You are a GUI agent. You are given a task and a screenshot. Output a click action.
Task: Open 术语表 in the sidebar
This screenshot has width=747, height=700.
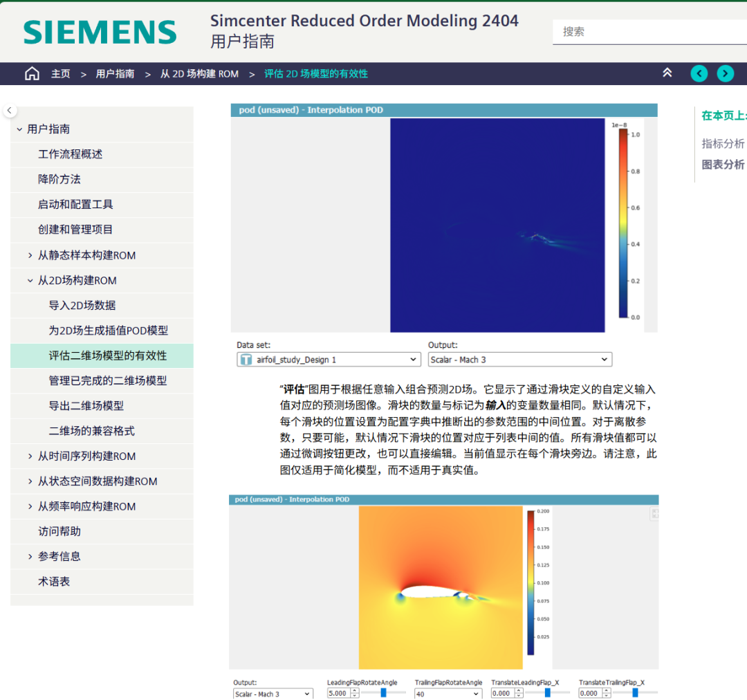coord(54,582)
